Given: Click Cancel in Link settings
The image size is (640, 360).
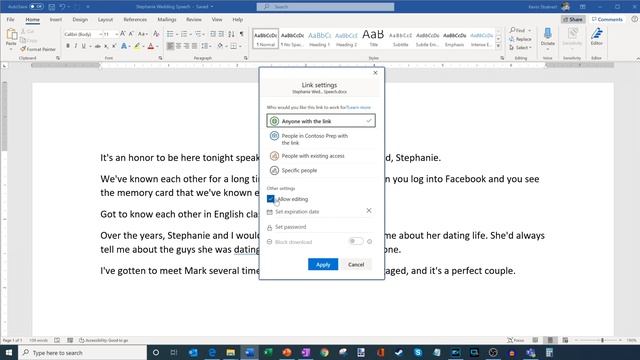Looking at the screenshot, I should coord(356,264).
